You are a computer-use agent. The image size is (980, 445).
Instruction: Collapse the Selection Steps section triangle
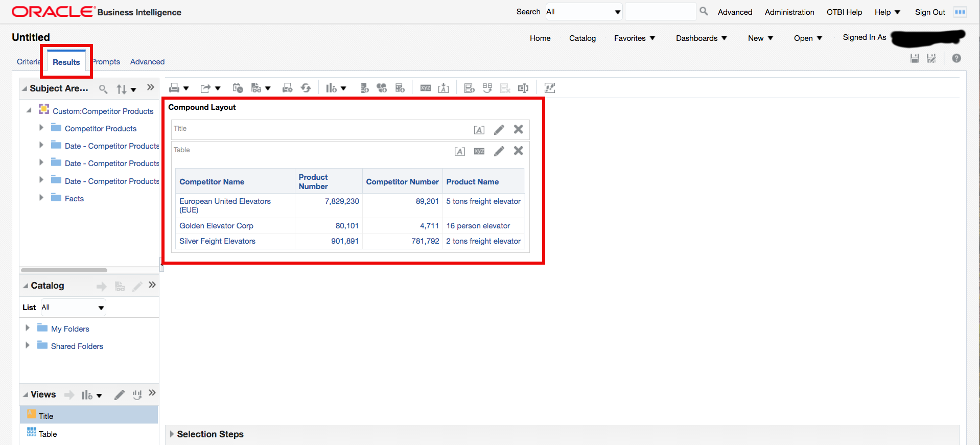click(x=172, y=434)
